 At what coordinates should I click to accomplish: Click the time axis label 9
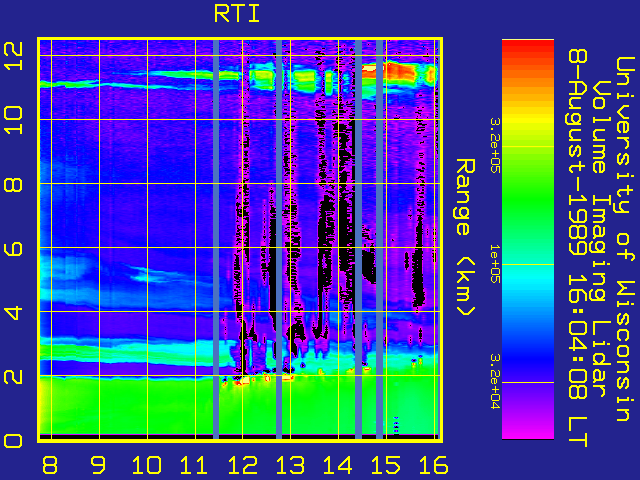coord(98,465)
